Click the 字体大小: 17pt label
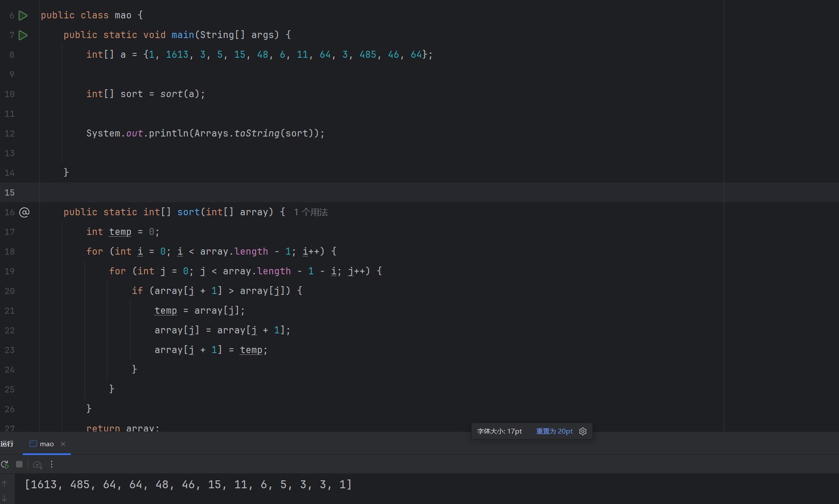 pyautogui.click(x=500, y=431)
